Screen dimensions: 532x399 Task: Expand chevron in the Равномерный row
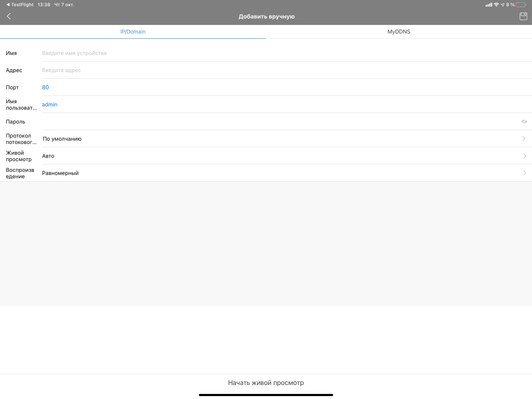525,173
